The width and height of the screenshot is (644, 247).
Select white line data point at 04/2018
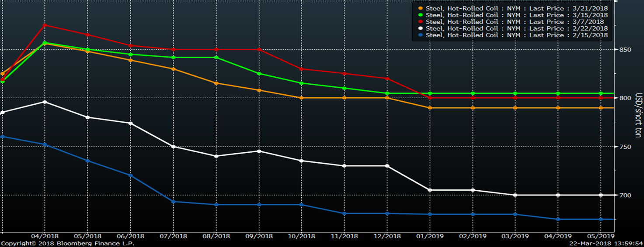[x=45, y=102]
